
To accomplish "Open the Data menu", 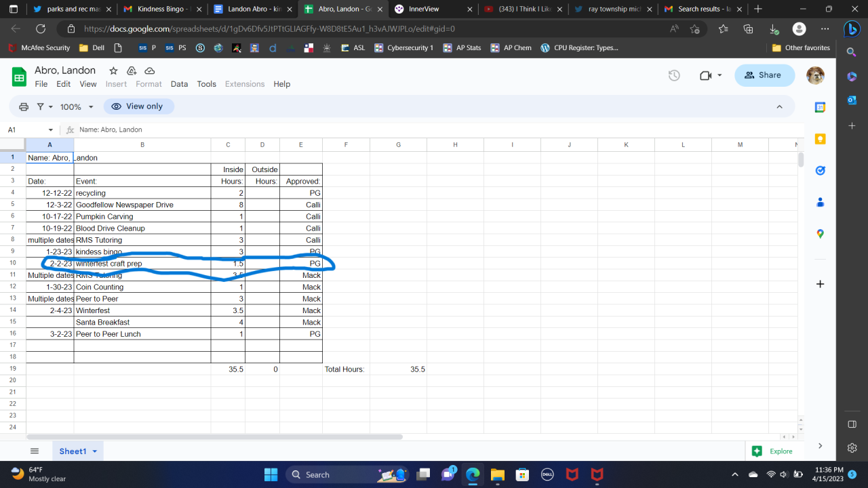I will (179, 84).
